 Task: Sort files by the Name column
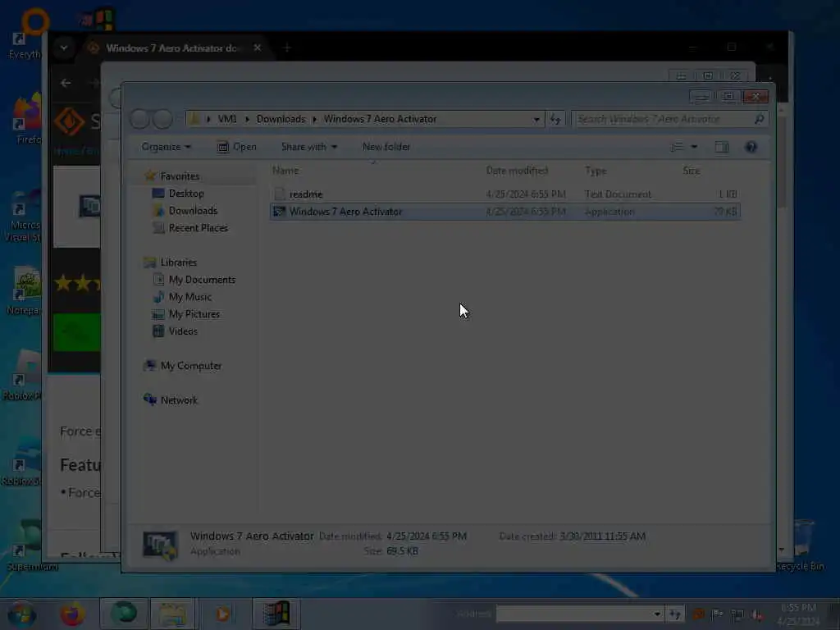pos(285,171)
